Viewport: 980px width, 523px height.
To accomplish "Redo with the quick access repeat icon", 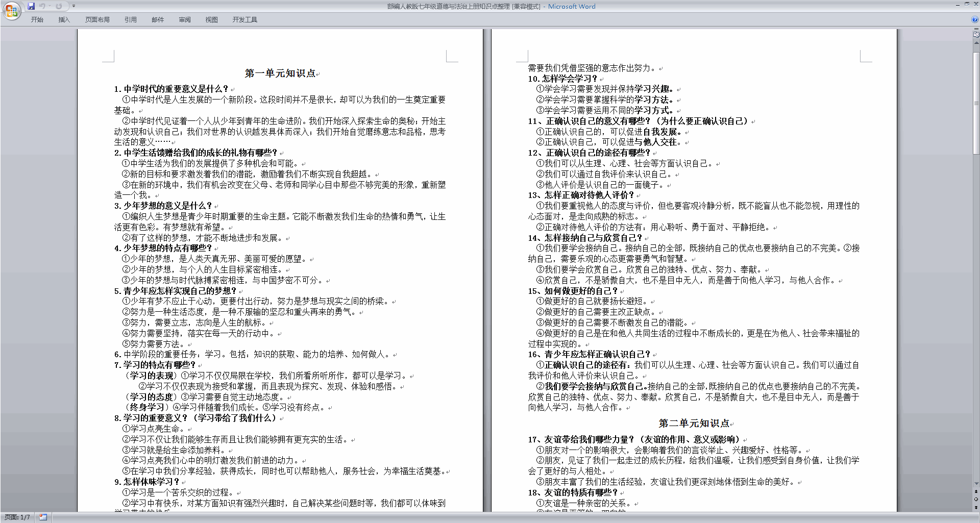I will [x=59, y=6].
